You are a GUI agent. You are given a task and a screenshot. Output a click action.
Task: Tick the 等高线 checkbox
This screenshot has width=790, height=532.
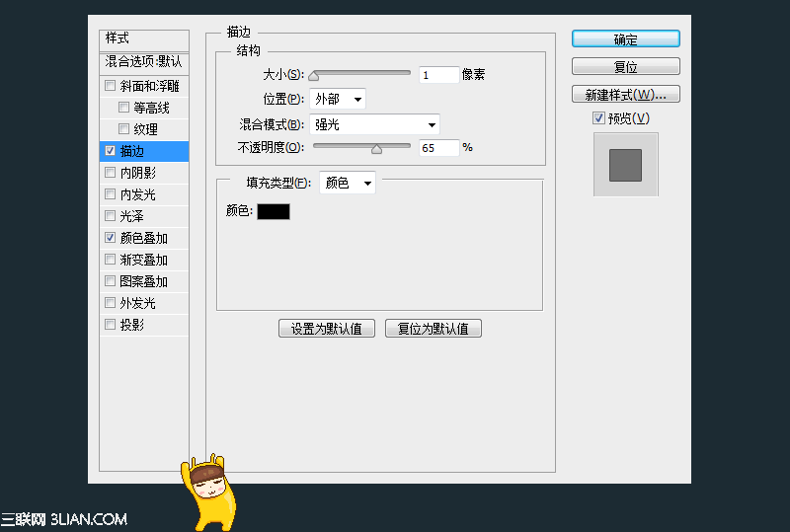pos(123,108)
